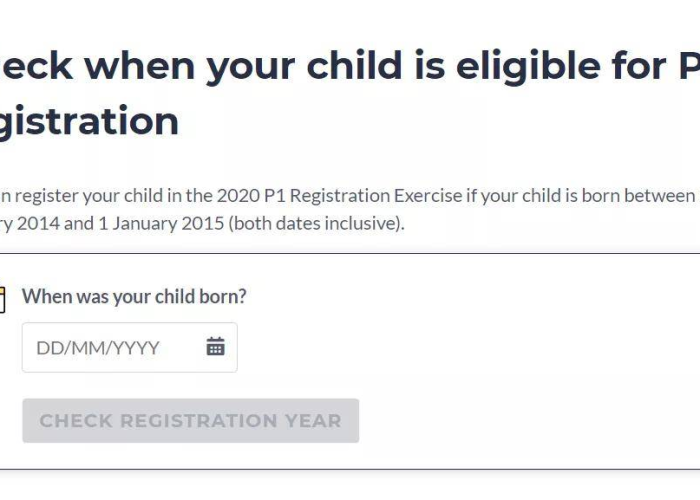Select the 'When was your child born?' label
The height and width of the screenshot is (500, 700).
click(134, 296)
